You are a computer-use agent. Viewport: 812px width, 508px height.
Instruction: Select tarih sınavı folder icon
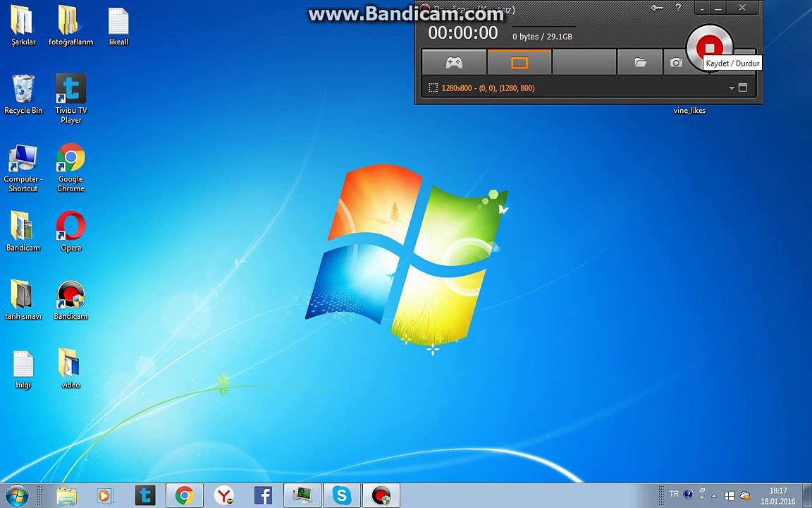pos(23,300)
